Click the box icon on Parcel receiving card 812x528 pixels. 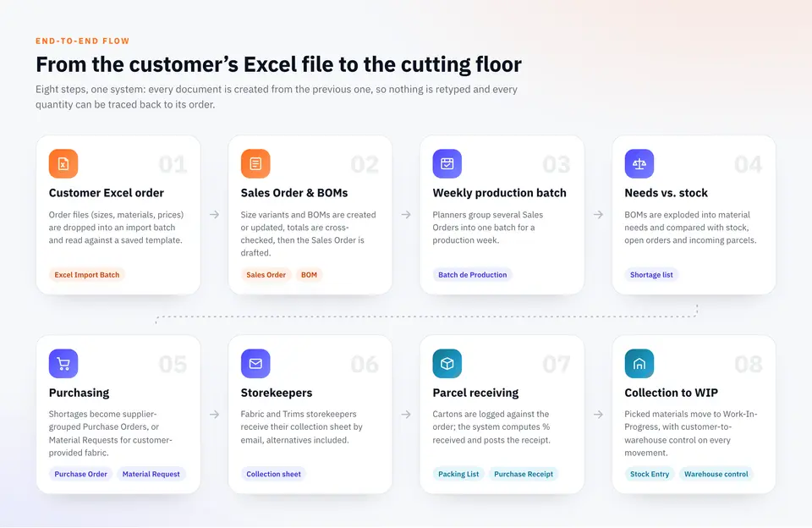click(x=447, y=364)
